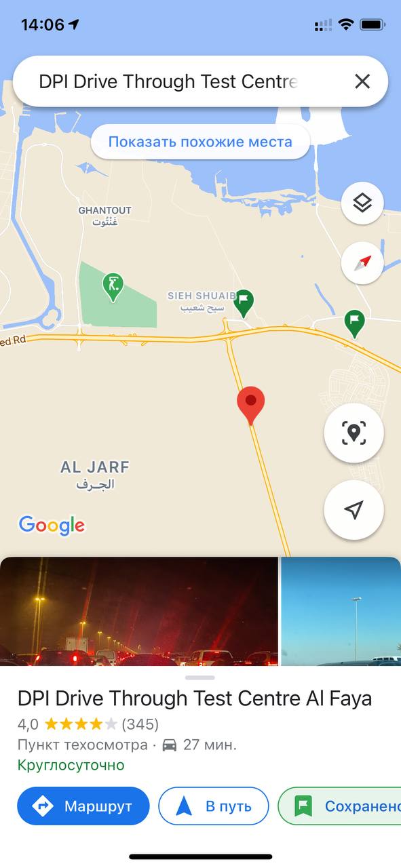Tap the rightmost green flag saved place
Screen dimensions: 401x868
click(x=354, y=323)
